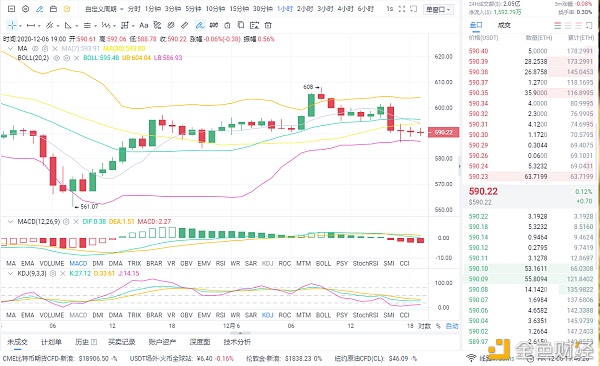Screen dimensions: 600x366
Task: Expand the trend line tool dropdown arrow
Action: pos(58,26)
